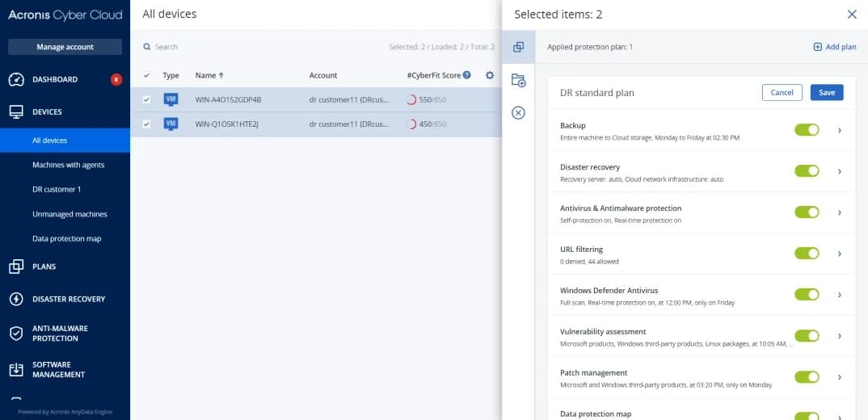This screenshot has height=420, width=868.
Task: Expand the Patch management section arrow
Action: 840,377
